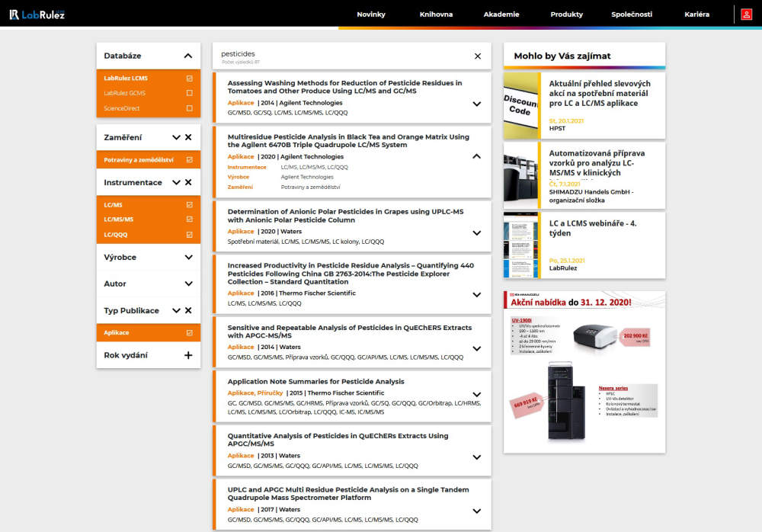Screen dimensions: 762x532
Task: Open the Akademie menu
Action: [x=501, y=14]
